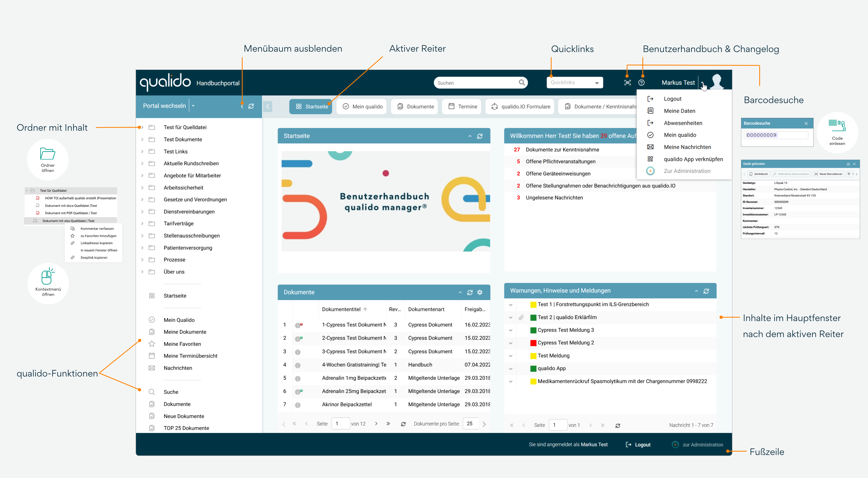
Task: Expand the Test Dokumente folder
Action: (142, 140)
